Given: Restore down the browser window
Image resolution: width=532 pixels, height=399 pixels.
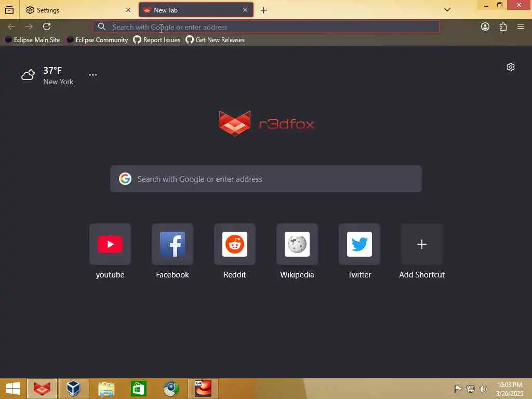Looking at the screenshot, I should click(499, 5).
